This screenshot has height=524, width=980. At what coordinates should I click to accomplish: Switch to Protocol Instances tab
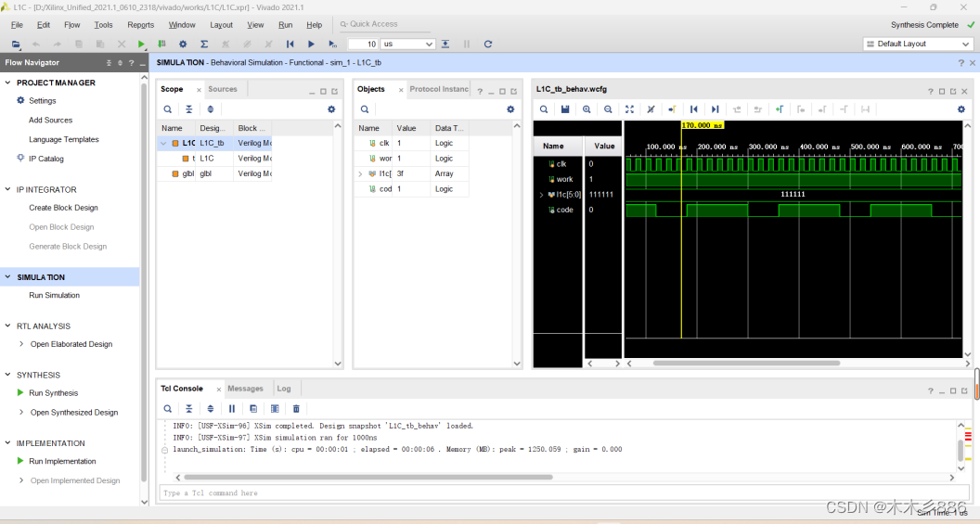coord(439,89)
